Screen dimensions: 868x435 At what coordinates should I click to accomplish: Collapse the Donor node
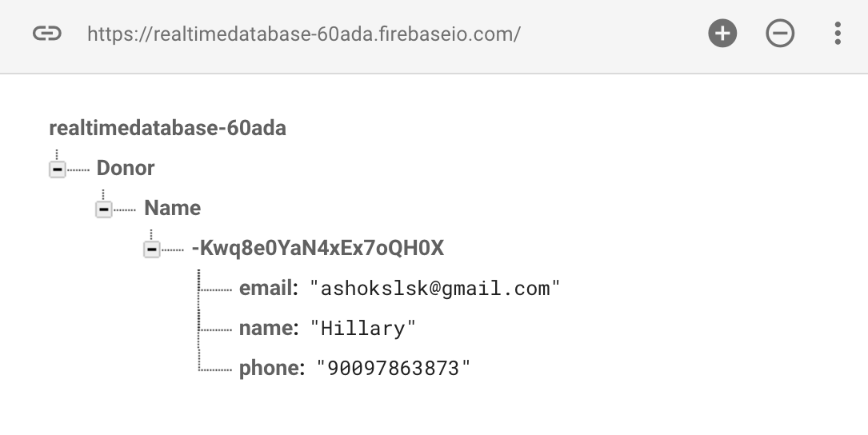coord(57,169)
